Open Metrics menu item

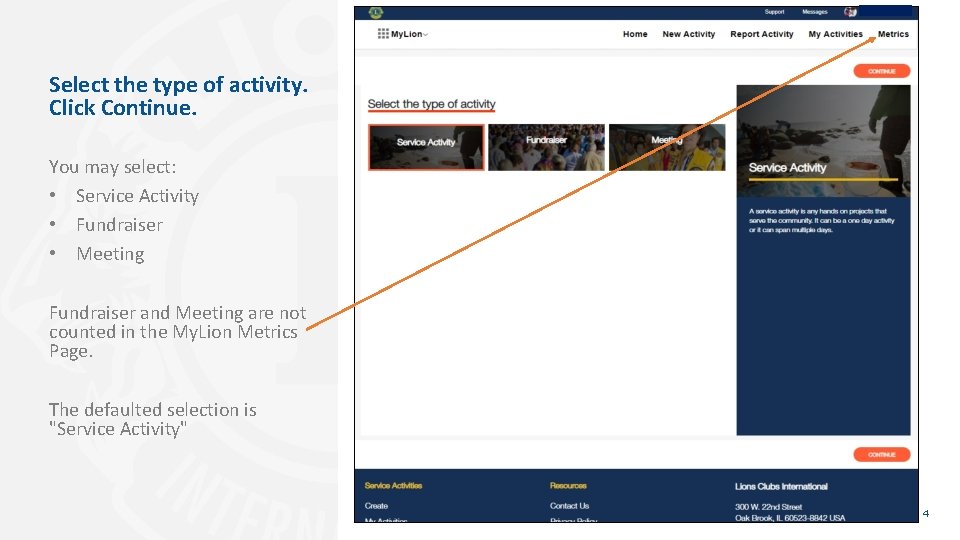click(893, 34)
